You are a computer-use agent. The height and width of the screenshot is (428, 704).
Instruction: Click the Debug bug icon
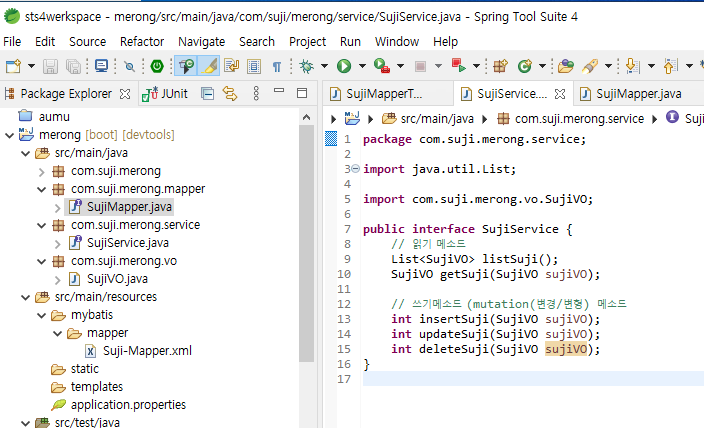[307, 66]
